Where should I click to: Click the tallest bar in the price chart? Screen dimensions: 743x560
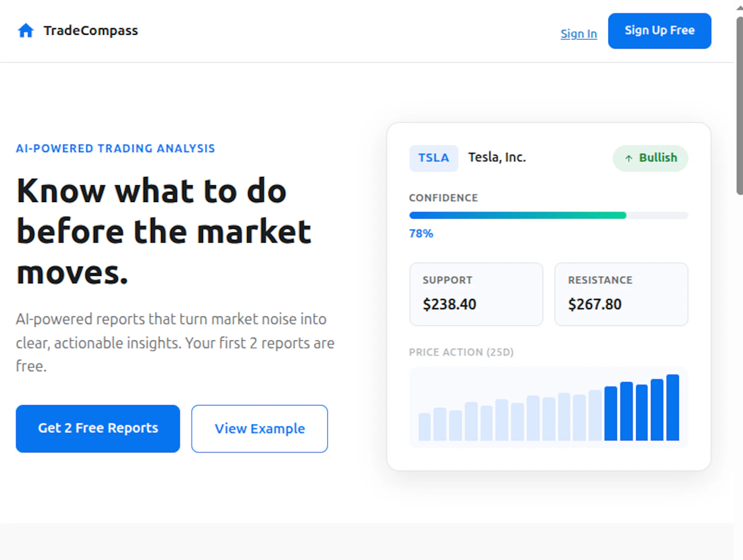pyautogui.click(x=673, y=410)
